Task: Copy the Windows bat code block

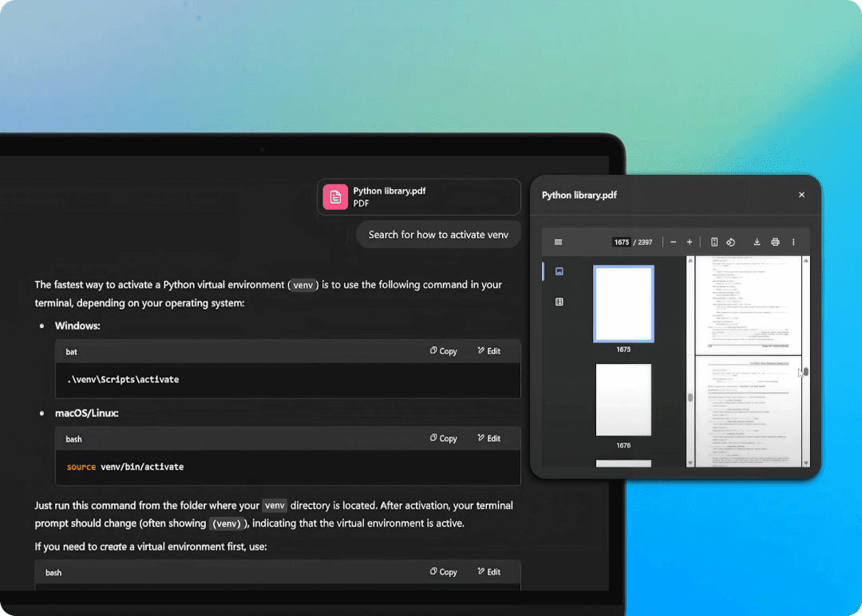Action: 444,351
